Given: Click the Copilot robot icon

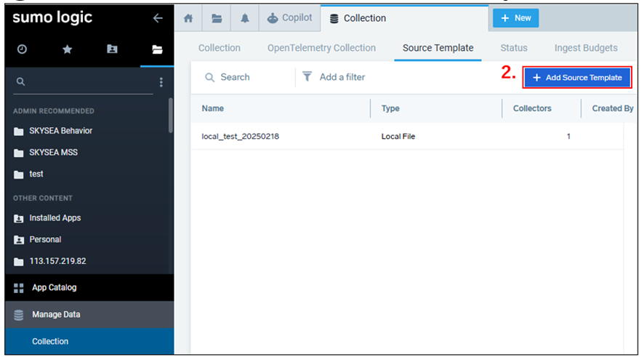Looking at the screenshot, I should point(273,18).
